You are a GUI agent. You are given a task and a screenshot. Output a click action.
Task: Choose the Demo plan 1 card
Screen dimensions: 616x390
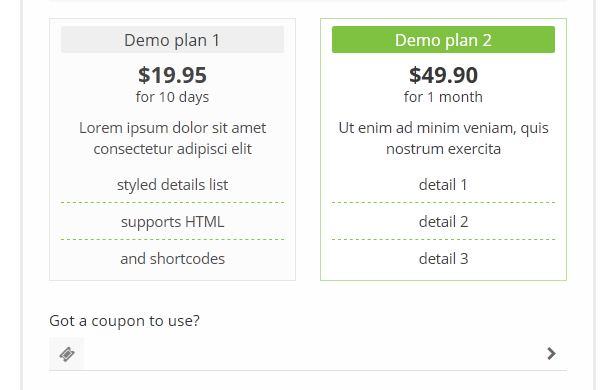click(x=172, y=149)
